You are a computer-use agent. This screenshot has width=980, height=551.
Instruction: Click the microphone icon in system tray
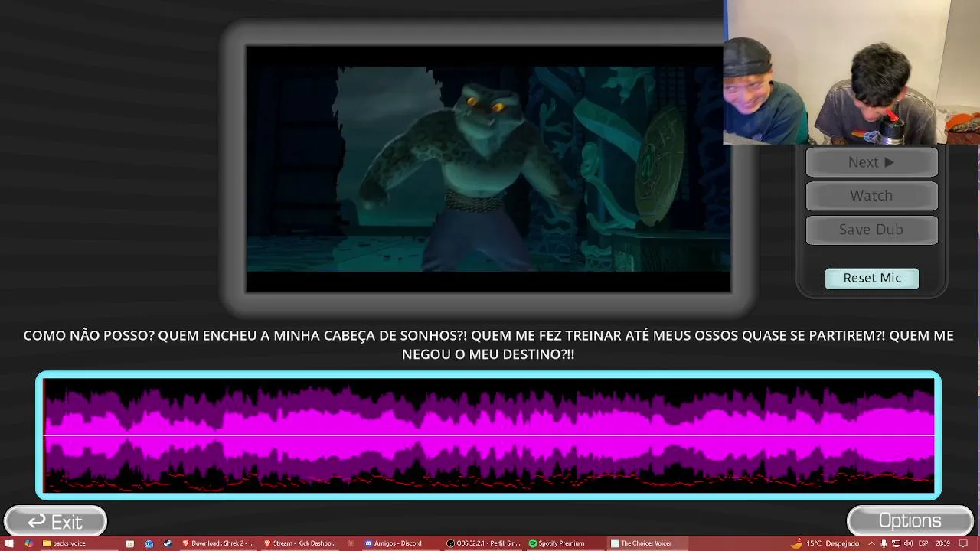[x=884, y=543]
